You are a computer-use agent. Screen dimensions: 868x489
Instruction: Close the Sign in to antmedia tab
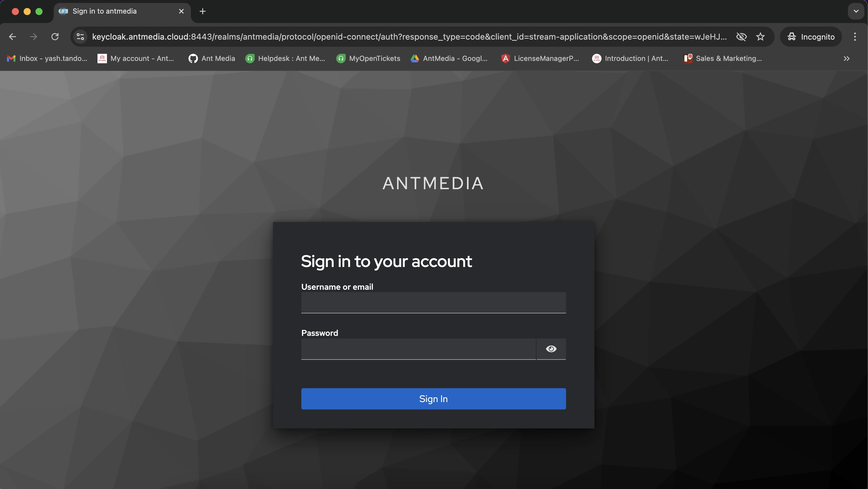(181, 12)
